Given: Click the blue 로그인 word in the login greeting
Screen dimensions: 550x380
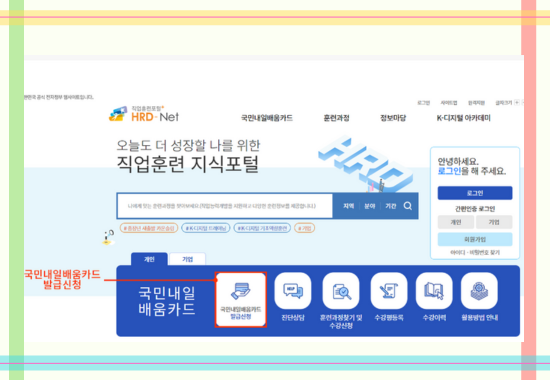Looking at the screenshot, I should tap(449, 171).
